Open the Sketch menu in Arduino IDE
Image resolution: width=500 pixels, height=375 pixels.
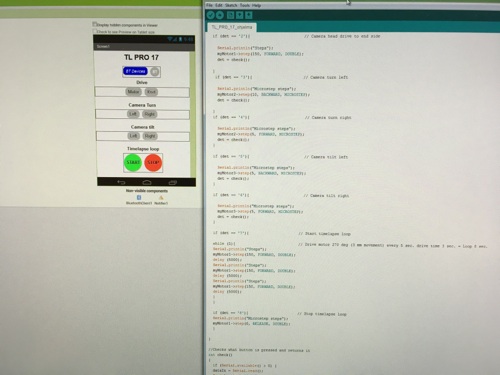click(231, 5)
